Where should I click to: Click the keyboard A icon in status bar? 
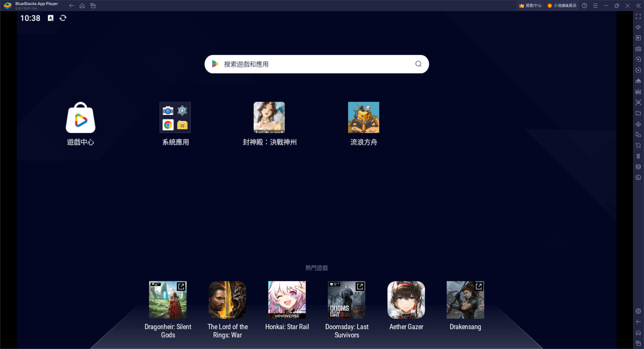(51, 18)
